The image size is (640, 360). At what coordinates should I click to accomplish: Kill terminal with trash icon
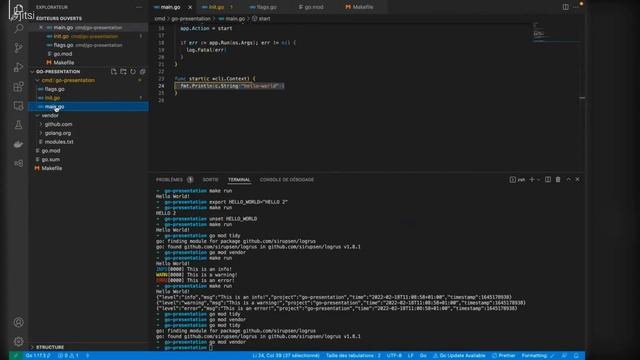(558, 180)
